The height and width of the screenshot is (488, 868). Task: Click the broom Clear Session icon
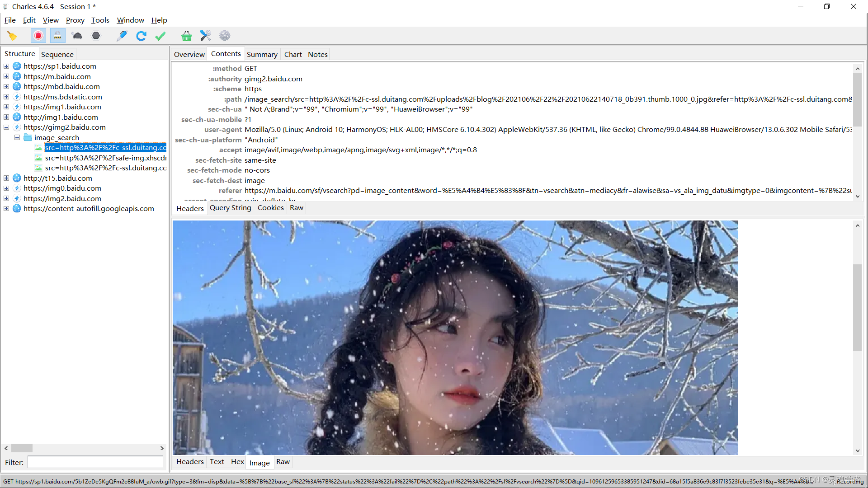pos(12,36)
